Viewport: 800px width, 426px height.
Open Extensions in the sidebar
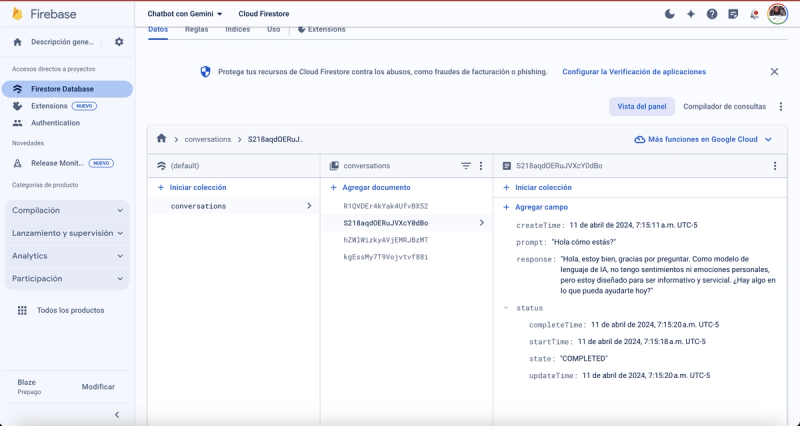point(49,106)
